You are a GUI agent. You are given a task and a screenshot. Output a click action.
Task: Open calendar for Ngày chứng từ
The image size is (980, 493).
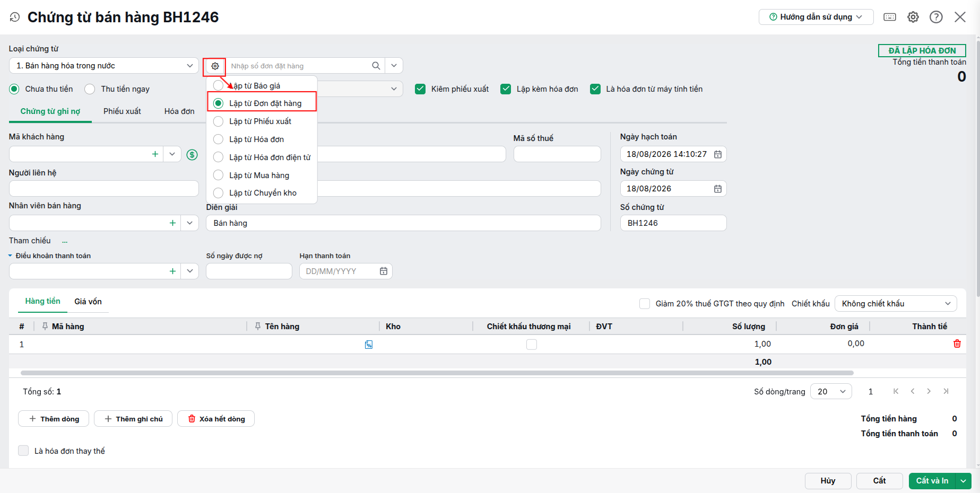718,189
